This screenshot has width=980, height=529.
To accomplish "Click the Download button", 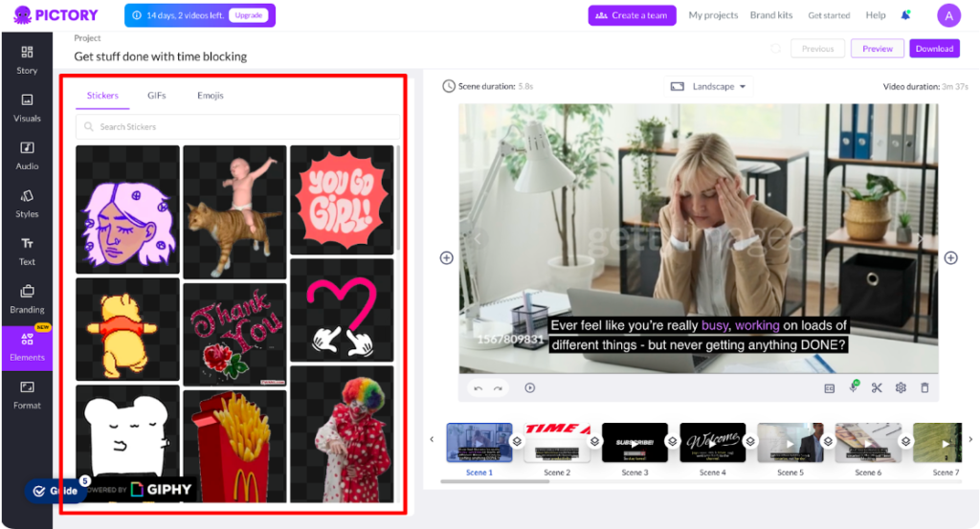I will [934, 49].
